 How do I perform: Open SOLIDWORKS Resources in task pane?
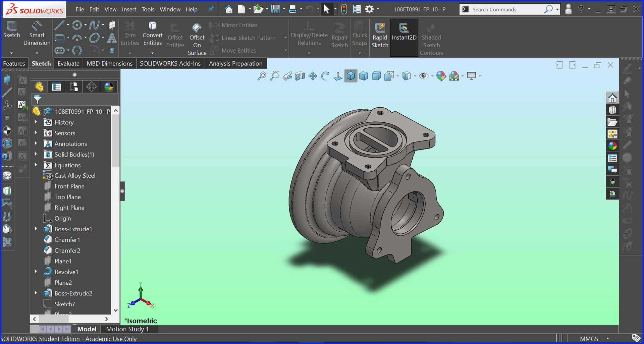point(612,98)
